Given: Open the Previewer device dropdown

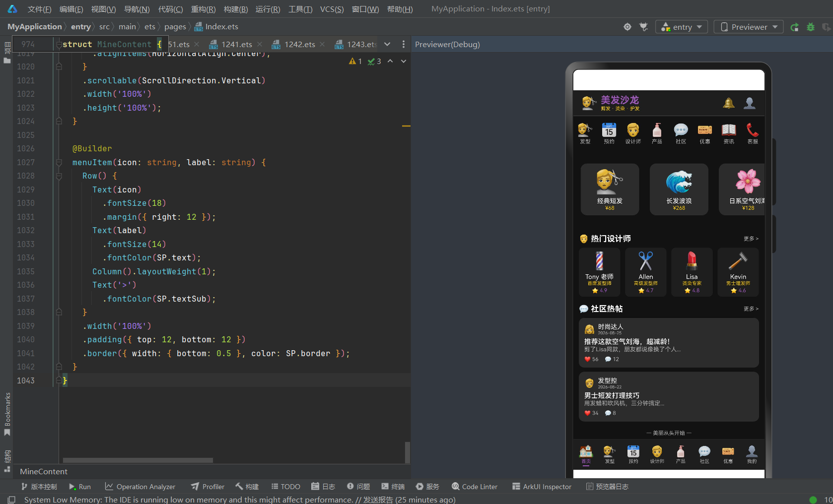Looking at the screenshot, I should [749, 27].
